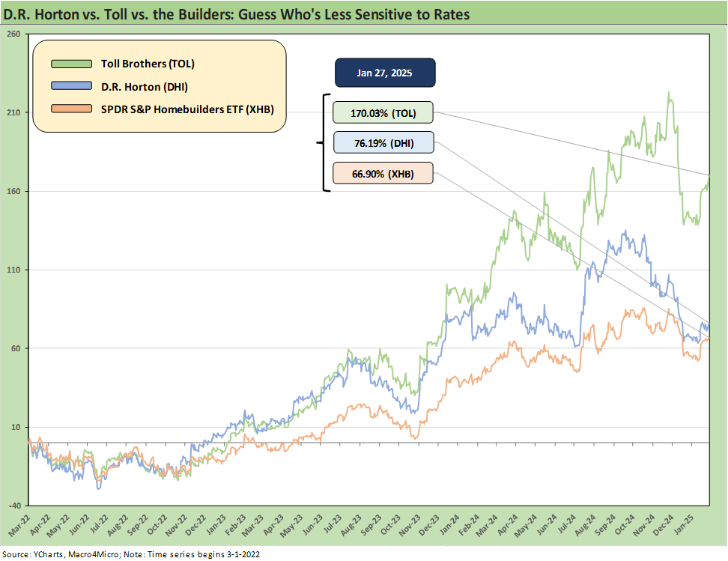Click the Dec-22 x-axis label
This screenshot has height=561, width=728.
point(196,525)
